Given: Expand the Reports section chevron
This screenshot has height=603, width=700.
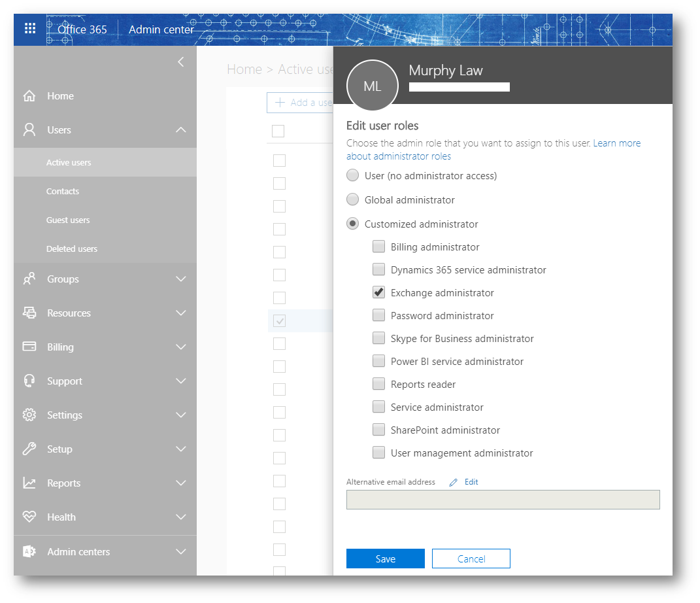Looking at the screenshot, I should pos(181,483).
